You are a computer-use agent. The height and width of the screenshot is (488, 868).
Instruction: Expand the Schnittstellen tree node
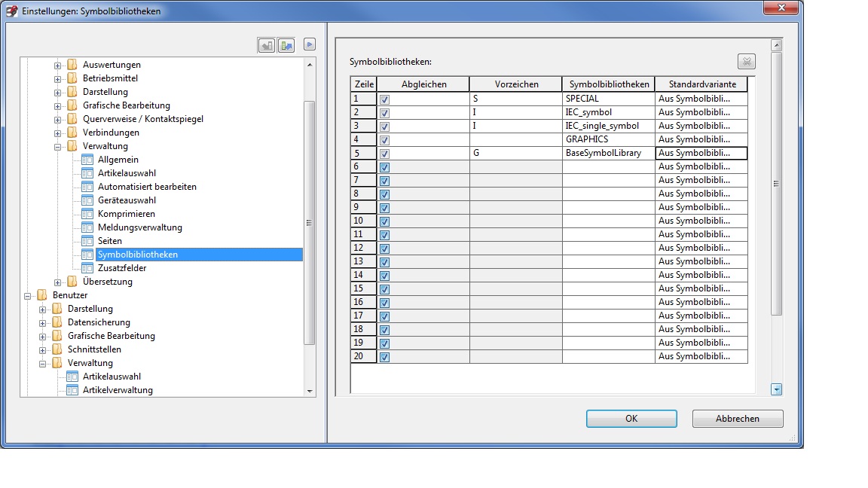coord(43,350)
